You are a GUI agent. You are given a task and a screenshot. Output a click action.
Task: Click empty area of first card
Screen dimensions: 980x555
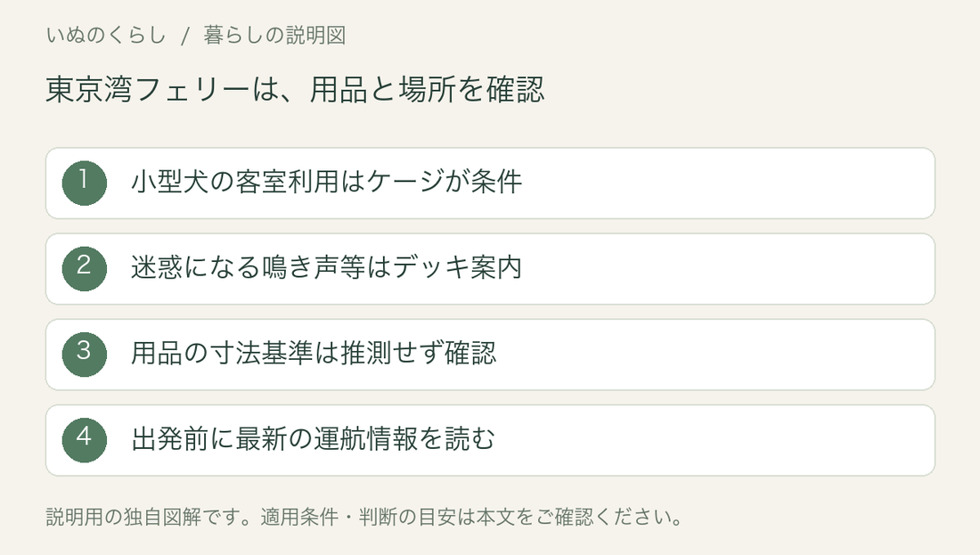click(x=725, y=184)
